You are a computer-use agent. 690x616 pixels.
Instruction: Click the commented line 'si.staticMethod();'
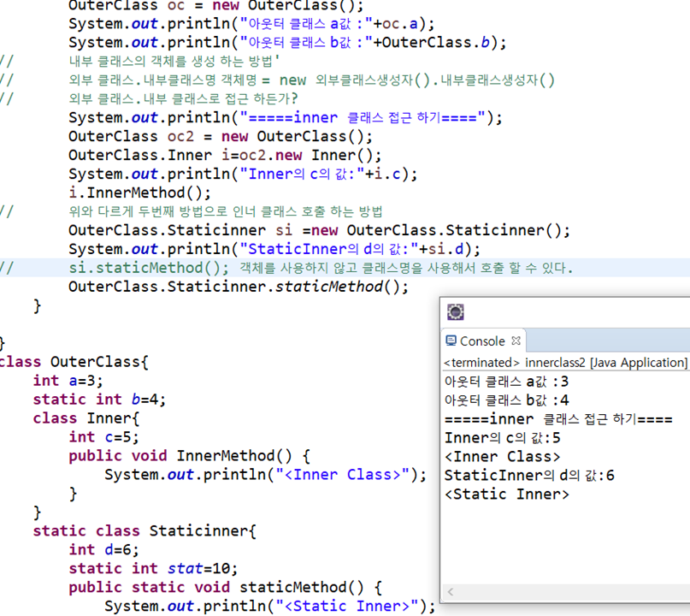pyautogui.click(x=149, y=268)
